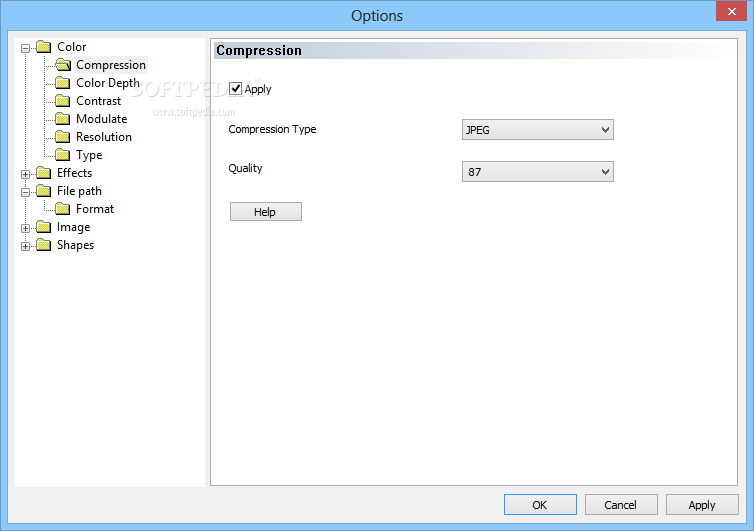
Task: Click the Effects folder icon
Action: (43, 173)
